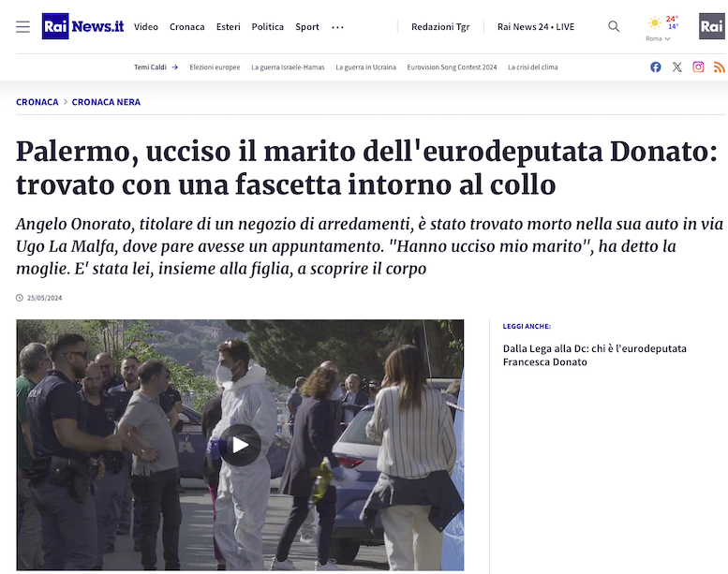Open Redazioni Tgr

[440, 27]
